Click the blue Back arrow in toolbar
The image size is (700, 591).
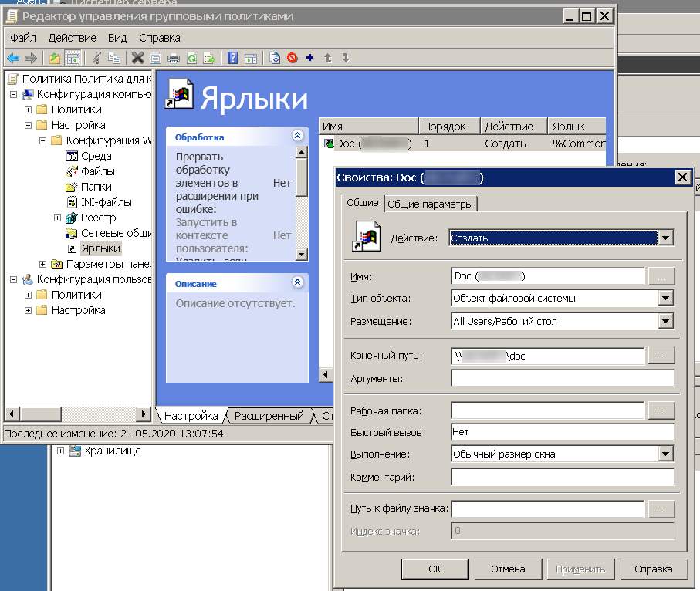click(x=13, y=58)
